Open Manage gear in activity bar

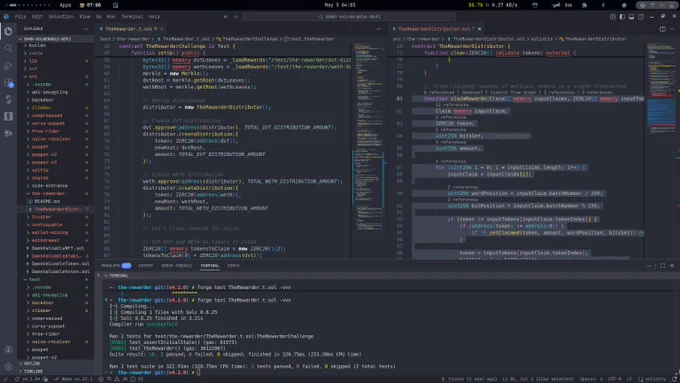point(8,367)
